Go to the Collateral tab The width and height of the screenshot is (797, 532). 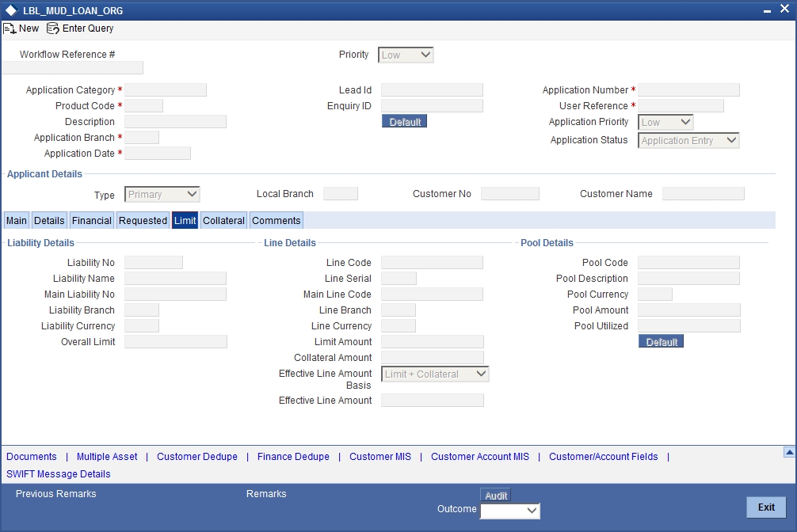coord(223,221)
